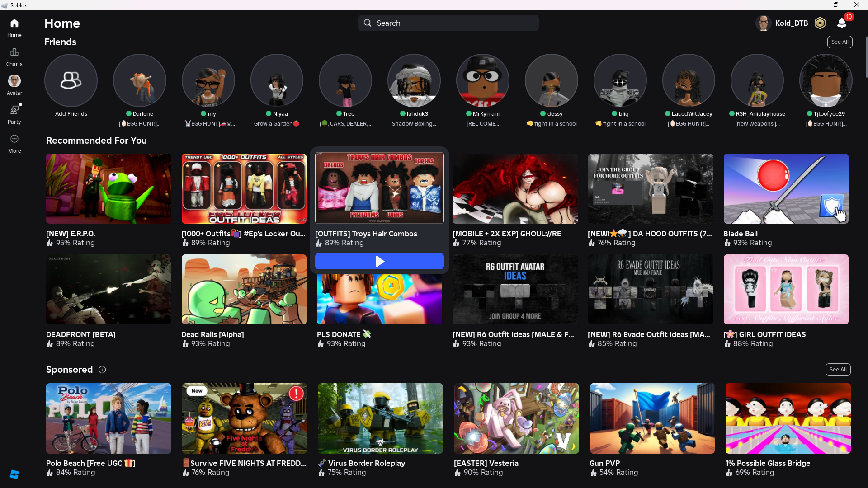868x488 pixels.
Task: Click the Roblox Studio logo icon in sidebar
Action: [x=14, y=474]
